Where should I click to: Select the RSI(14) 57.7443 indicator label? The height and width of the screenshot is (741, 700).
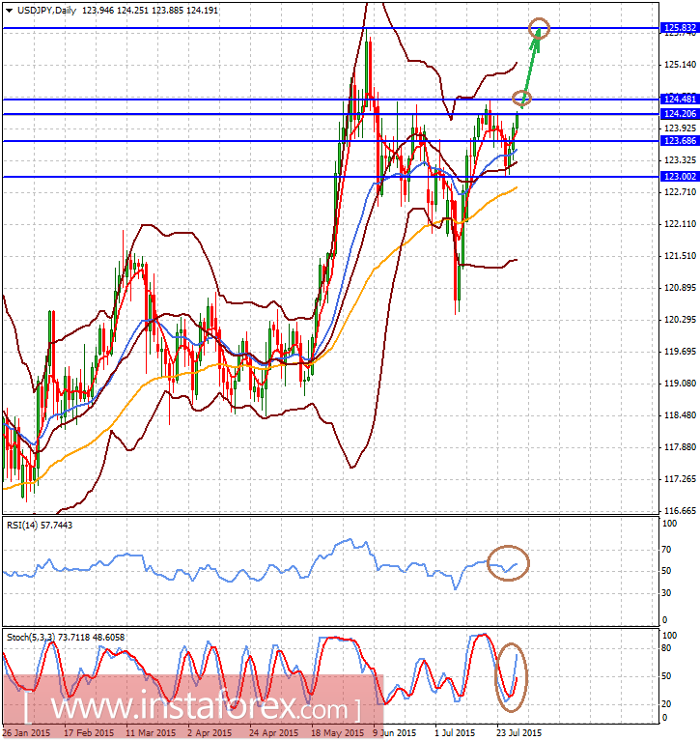(x=40, y=525)
